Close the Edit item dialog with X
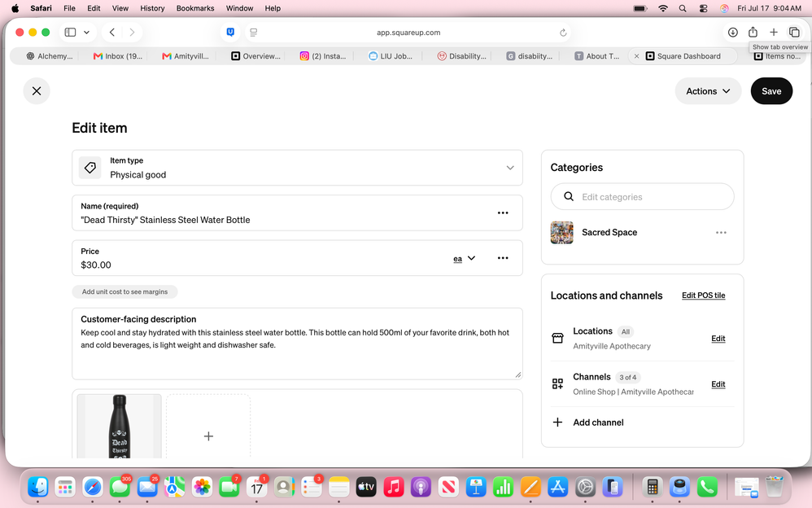This screenshot has height=508, width=812. tap(37, 91)
